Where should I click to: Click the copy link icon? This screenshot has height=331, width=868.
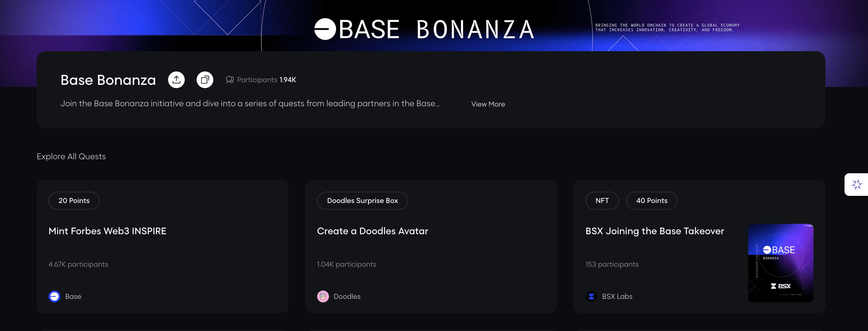(205, 80)
